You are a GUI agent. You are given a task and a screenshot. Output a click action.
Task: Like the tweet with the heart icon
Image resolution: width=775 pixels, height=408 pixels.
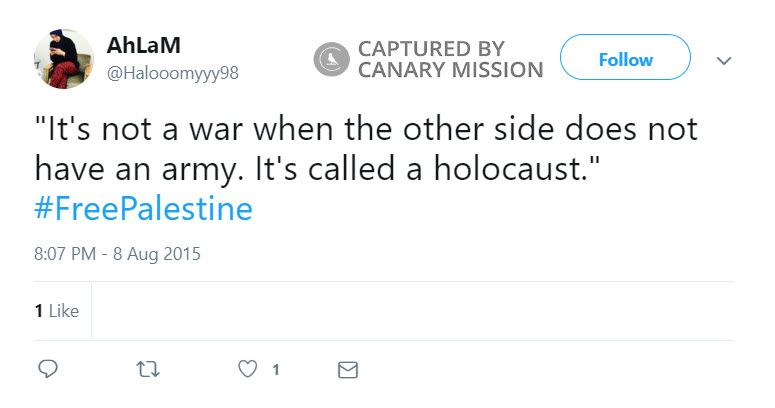click(247, 369)
